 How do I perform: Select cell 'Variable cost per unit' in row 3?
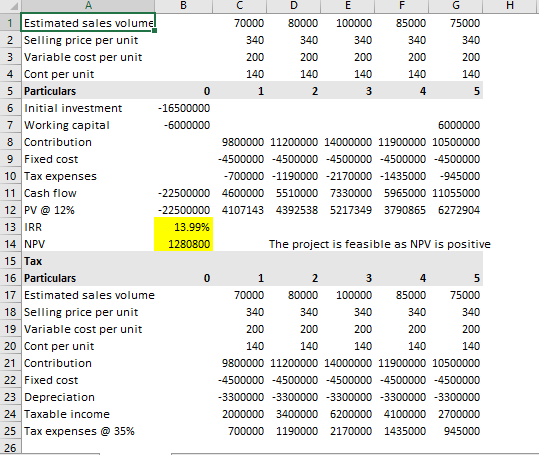[x=88, y=57]
